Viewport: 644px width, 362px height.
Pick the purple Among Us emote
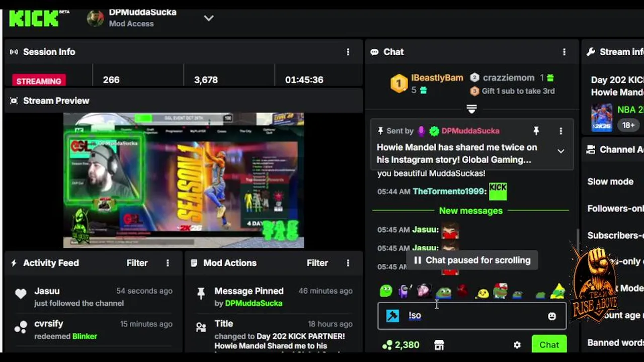(x=405, y=290)
